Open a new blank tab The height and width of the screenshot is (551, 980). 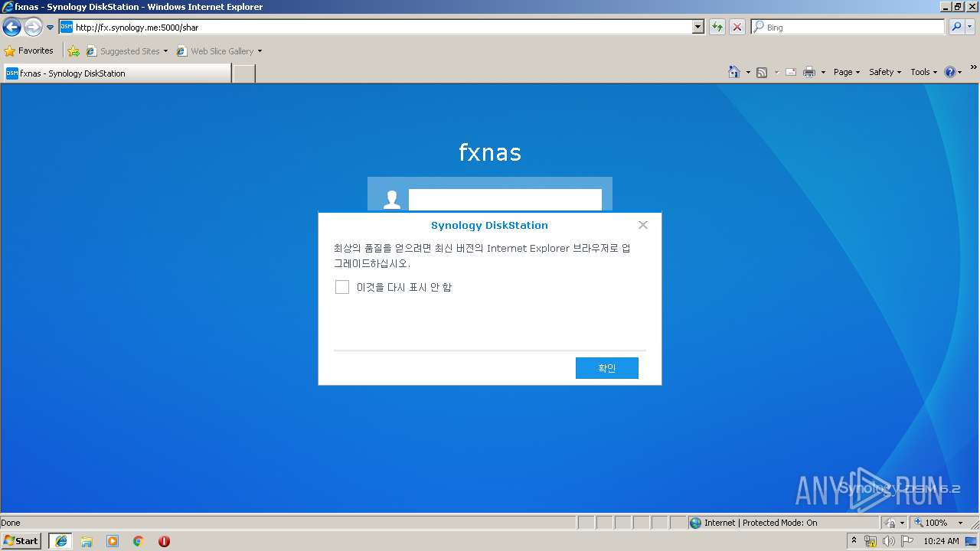[x=243, y=73]
